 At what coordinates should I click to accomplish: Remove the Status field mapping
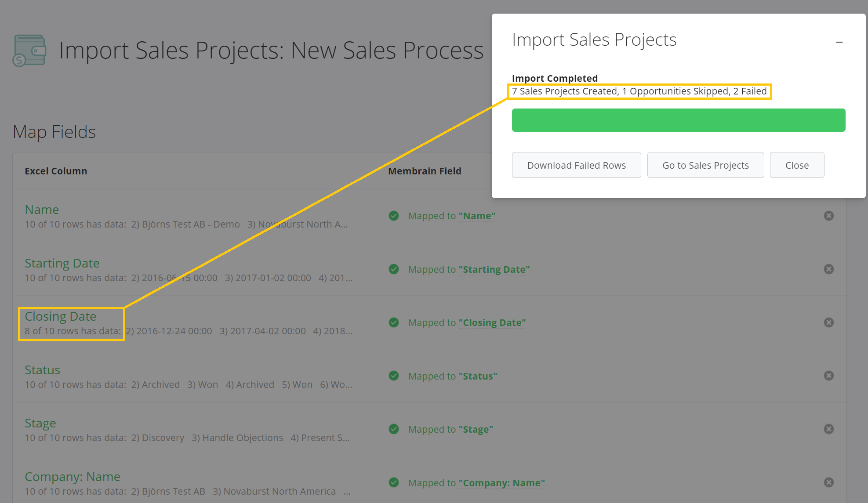pyautogui.click(x=828, y=376)
